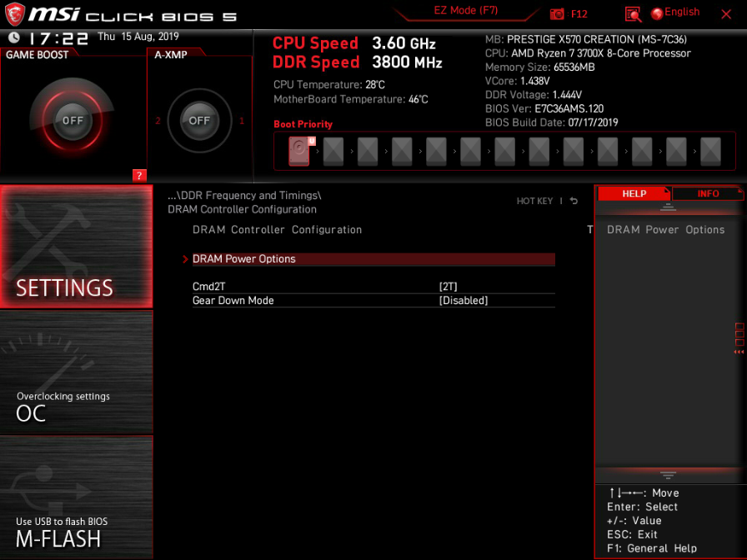Click the DDR Voltage: 1.444V text
Screen dimensions: 747x560
[x=533, y=95]
